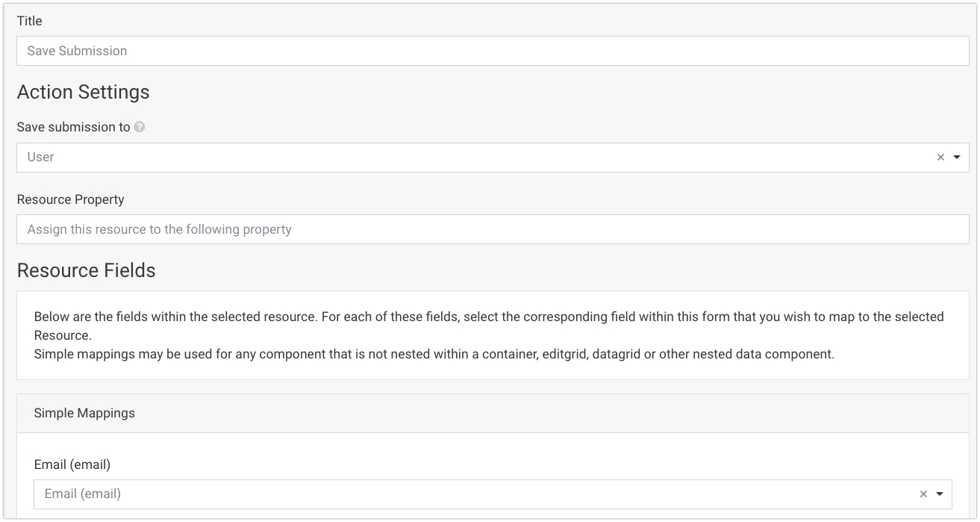980x522 pixels.
Task: Click the Email (email) field label
Action: pyautogui.click(x=72, y=464)
